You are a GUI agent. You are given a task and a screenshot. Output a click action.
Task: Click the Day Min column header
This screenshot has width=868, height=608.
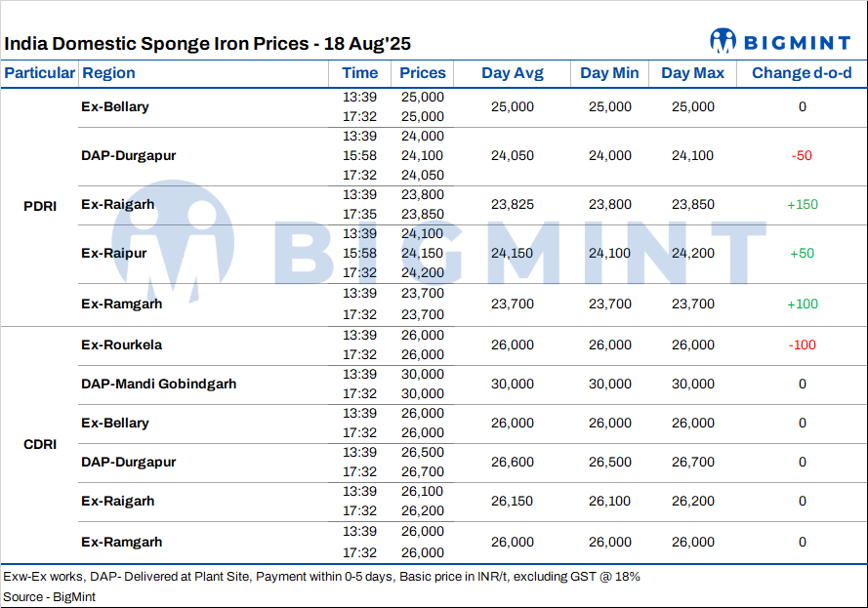coord(609,73)
